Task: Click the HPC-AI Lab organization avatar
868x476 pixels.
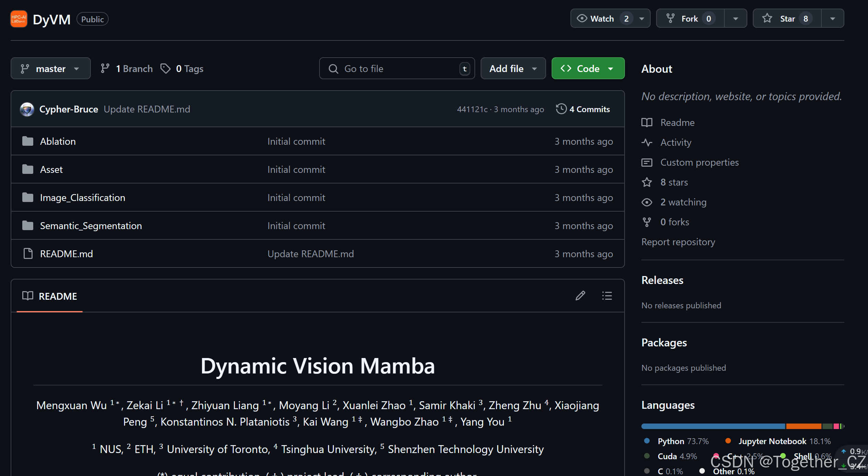Action: pos(19,19)
